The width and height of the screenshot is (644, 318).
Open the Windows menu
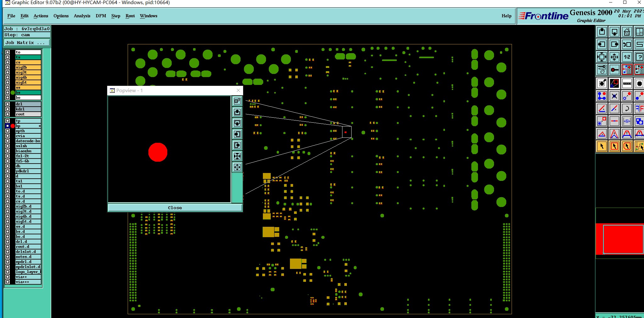coord(149,16)
